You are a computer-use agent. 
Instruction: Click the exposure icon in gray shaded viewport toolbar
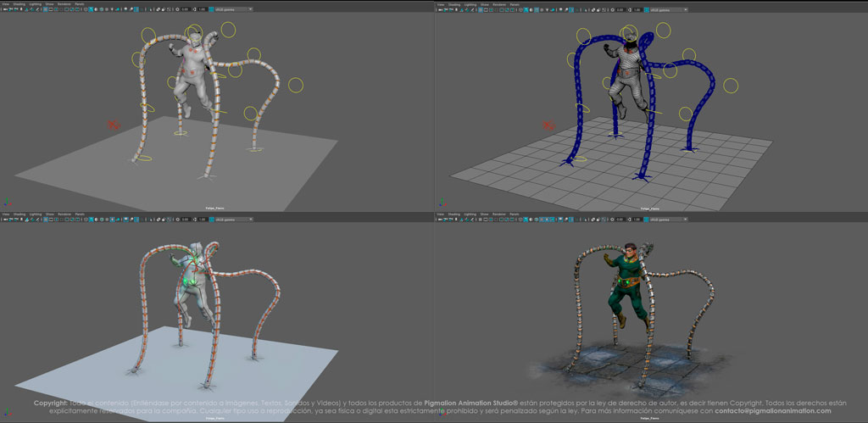click(178, 9)
